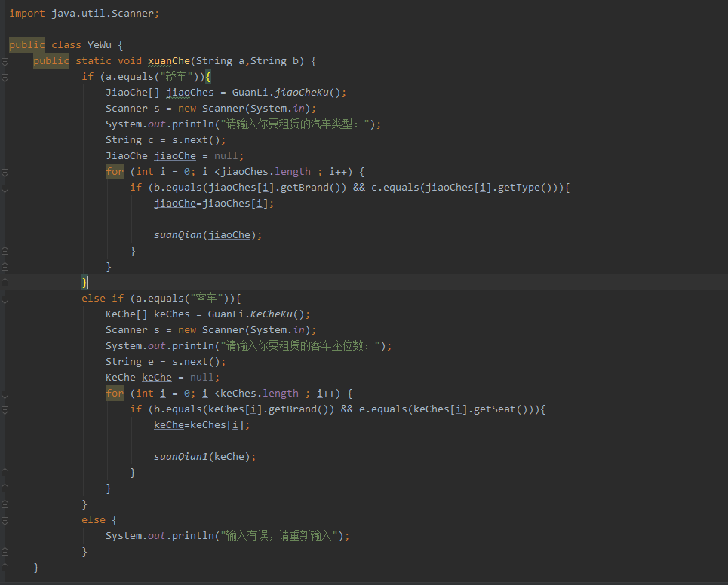Collapse the final else { block
This screenshot has height=585, width=728.
5,520
